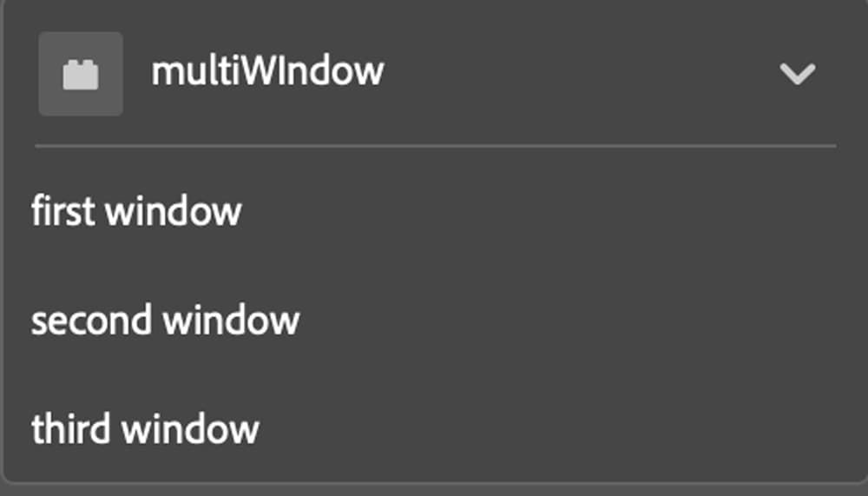Select the second window entry
This screenshot has height=496, width=868.
tap(165, 321)
